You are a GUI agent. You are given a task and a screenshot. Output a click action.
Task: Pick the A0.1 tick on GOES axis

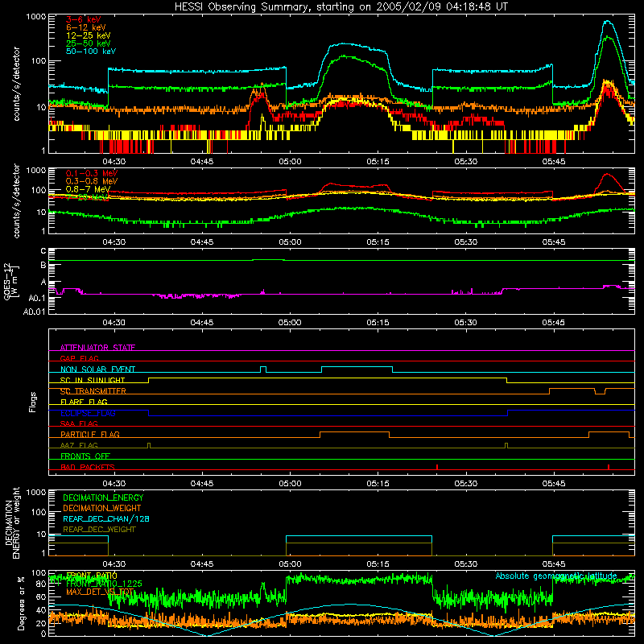click(x=37, y=298)
